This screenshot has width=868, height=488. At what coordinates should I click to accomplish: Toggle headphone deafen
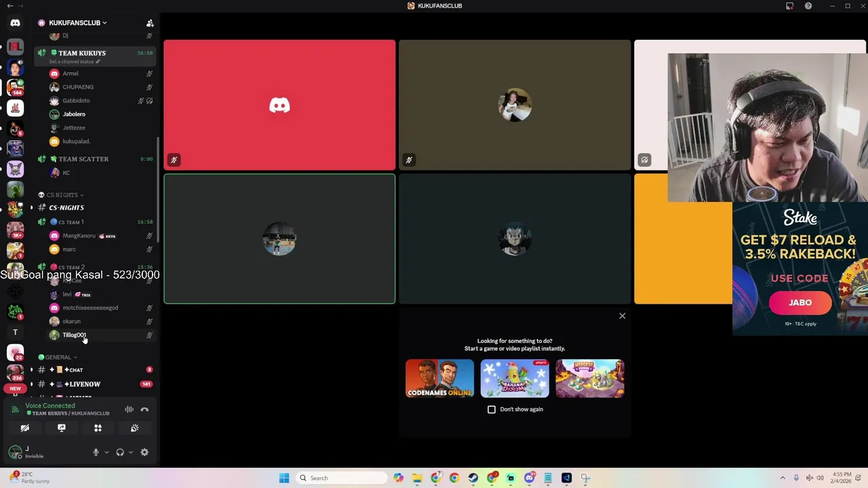pos(120,452)
